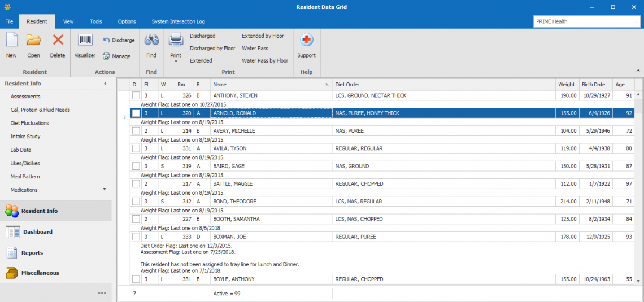Select Water Pass by Floor print option
Viewport: 644px width, 302px height.
click(x=265, y=61)
